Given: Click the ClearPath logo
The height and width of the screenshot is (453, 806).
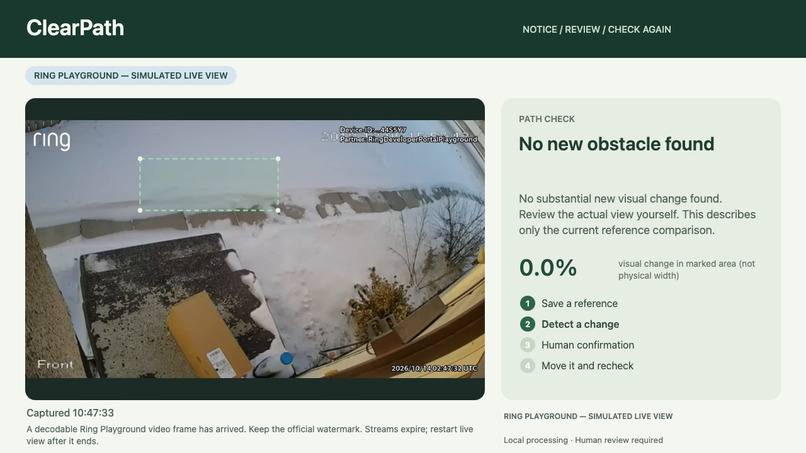Looking at the screenshot, I should point(75,28).
